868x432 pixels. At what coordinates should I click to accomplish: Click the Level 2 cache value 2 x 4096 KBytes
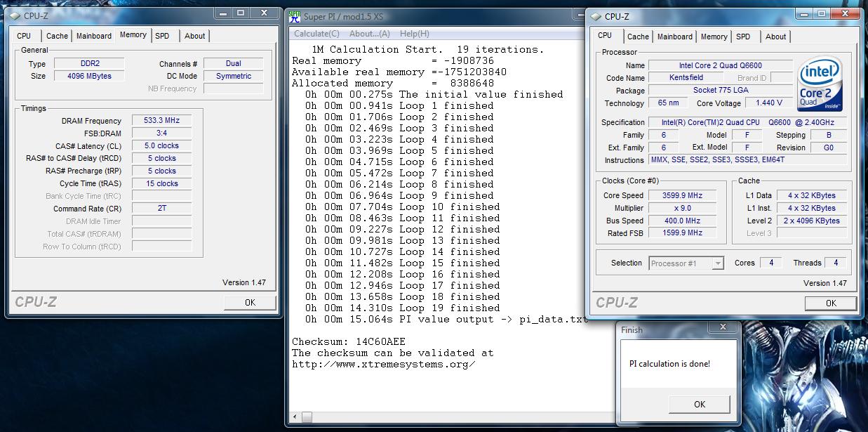(x=812, y=221)
